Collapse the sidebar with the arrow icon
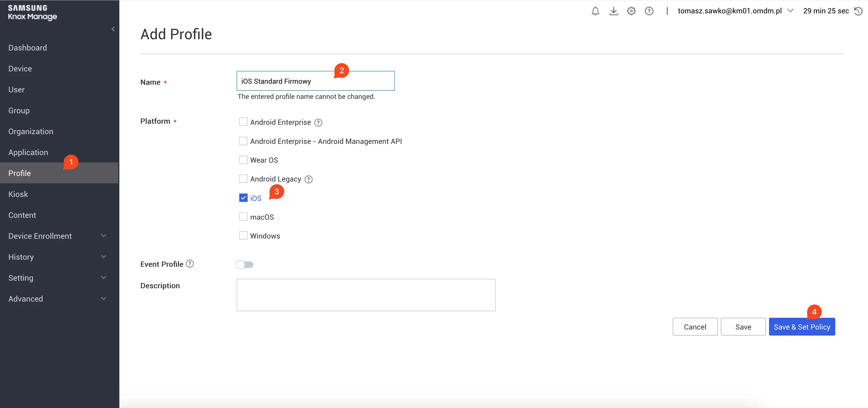 [x=113, y=29]
